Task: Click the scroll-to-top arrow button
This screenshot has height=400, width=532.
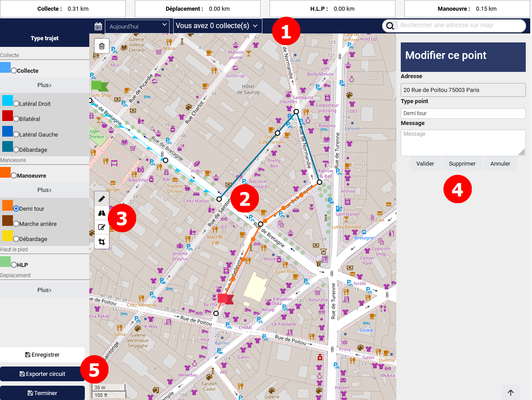Action: (511, 392)
